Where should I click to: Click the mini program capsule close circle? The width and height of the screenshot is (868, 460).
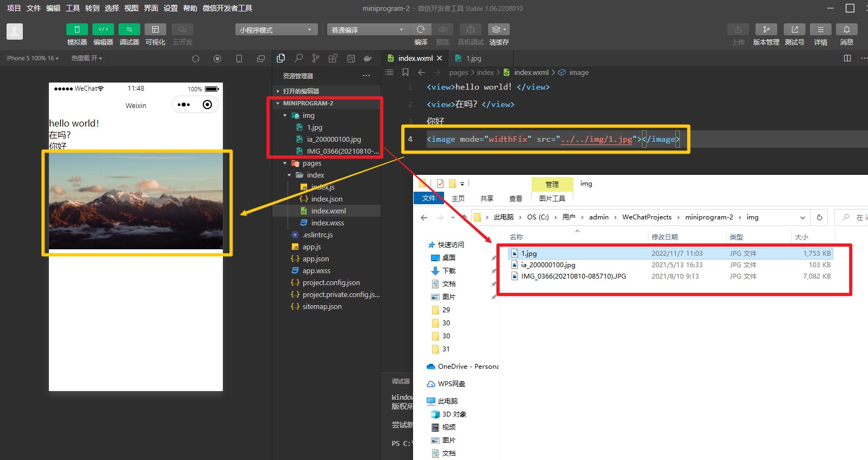click(207, 104)
